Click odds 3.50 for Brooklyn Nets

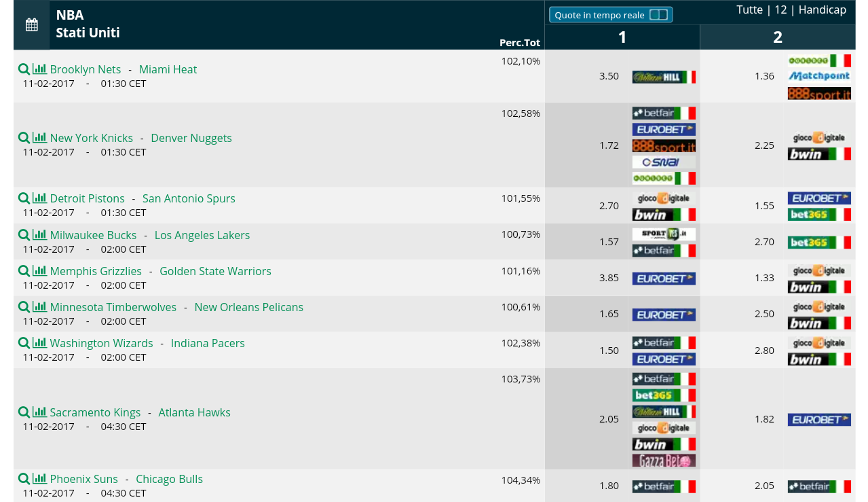pos(609,76)
